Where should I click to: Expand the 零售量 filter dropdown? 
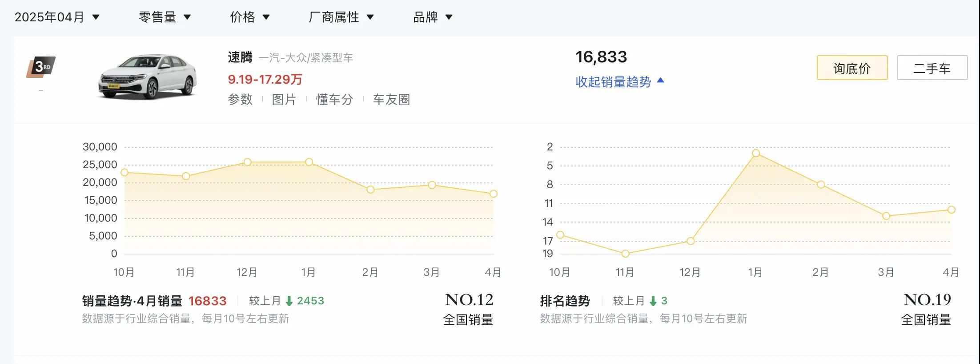tap(165, 17)
